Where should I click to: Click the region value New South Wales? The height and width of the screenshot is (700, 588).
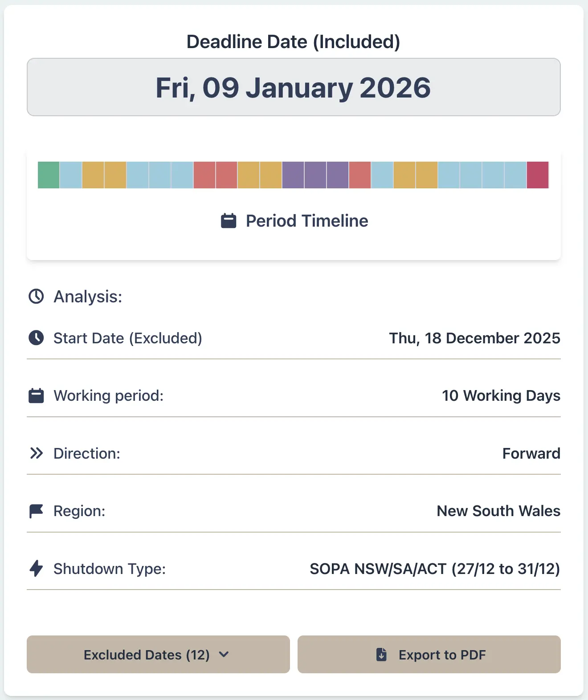[x=498, y=511]
